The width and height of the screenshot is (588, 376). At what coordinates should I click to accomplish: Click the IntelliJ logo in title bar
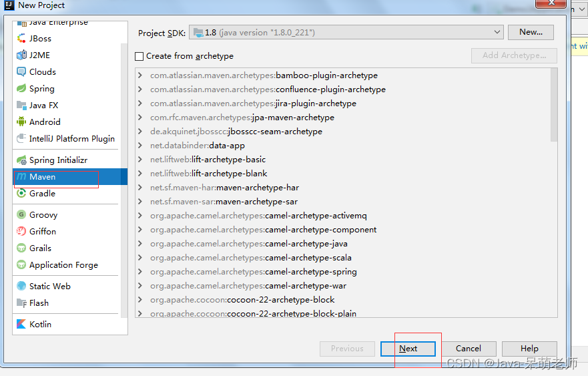(9, 5)
